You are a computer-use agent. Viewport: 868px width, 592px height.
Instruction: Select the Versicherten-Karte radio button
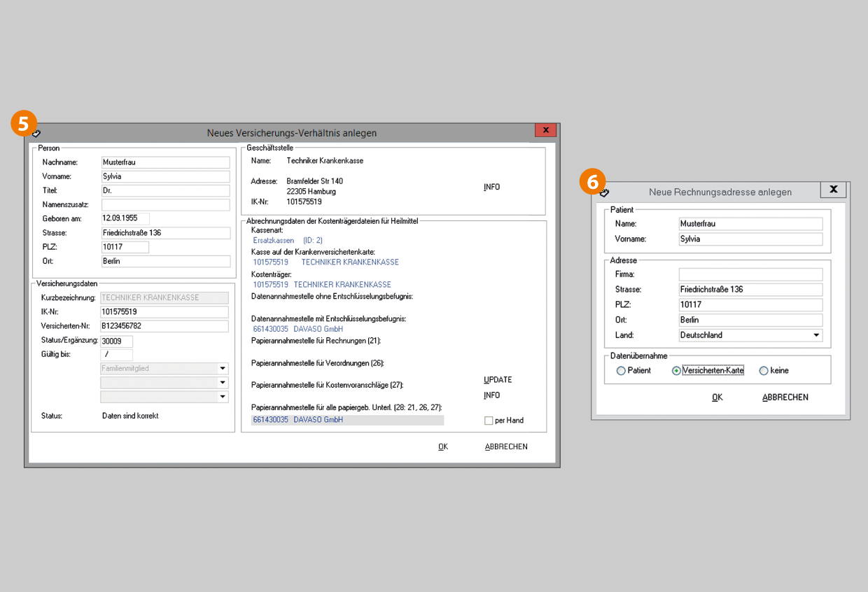pyautogui.click(x=676, y=371)
